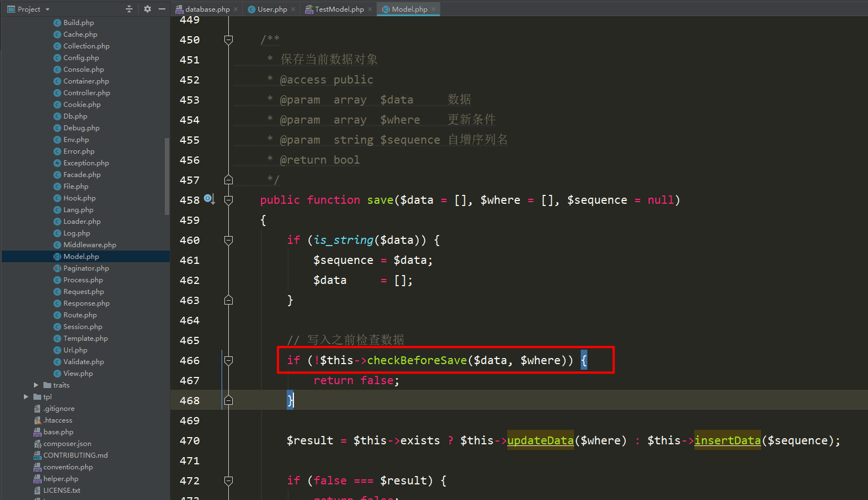868x500 pixels.
Task: Select helper.php file
Action: pyautogui.click(x=61, y=479)
